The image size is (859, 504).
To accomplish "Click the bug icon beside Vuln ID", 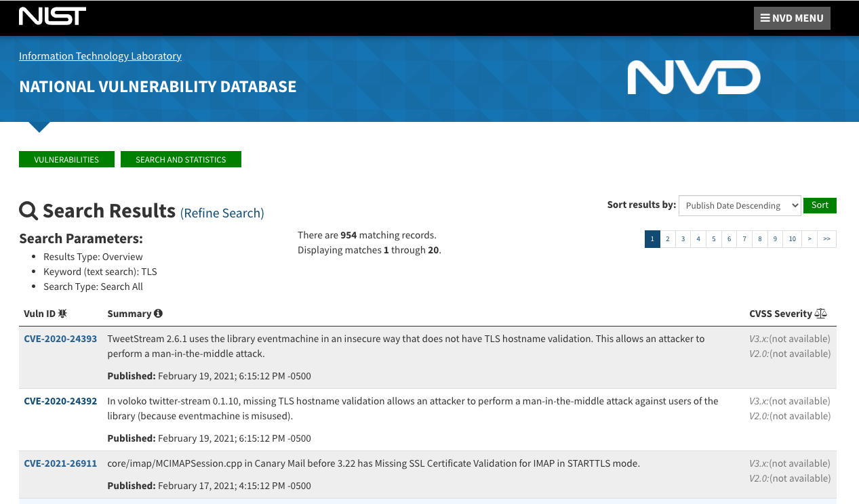I will tap(62, 314).
